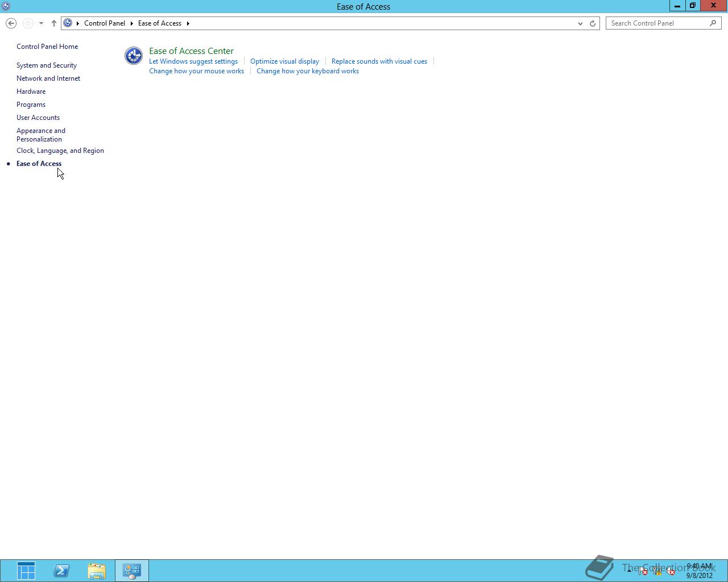Open User Accounts category
This screenshot has width=728, height=582.
coord(38,118)
